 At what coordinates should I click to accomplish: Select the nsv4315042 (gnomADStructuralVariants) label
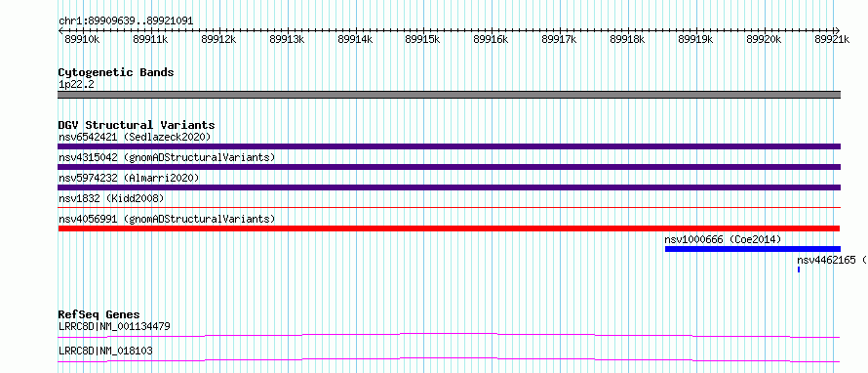(167, 157)
